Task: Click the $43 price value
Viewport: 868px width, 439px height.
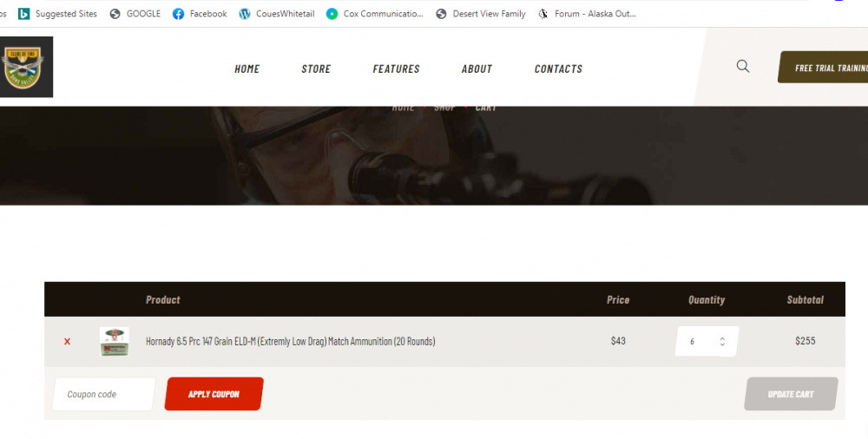Action: pos(618,341)
